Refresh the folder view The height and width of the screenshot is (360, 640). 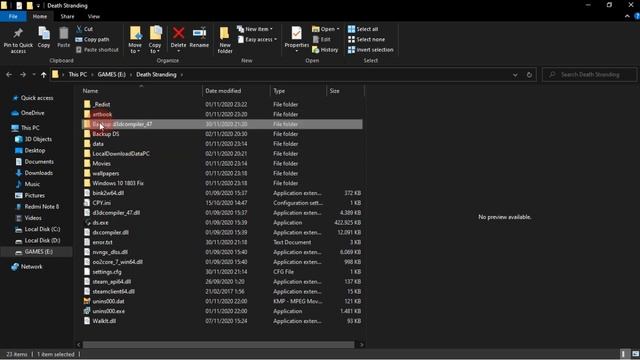tap(529, 75)
